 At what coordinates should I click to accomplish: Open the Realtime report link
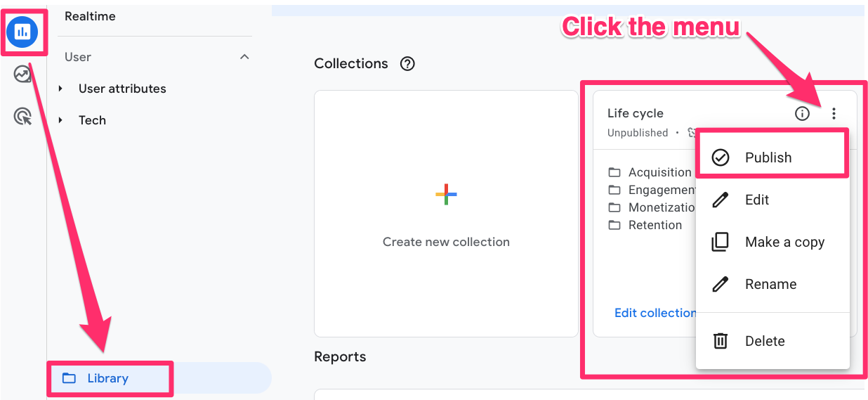tap(90, 16)
